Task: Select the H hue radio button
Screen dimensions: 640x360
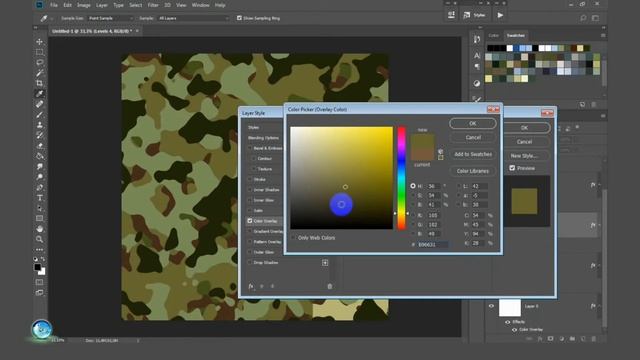Action: [x=413, y=186]
